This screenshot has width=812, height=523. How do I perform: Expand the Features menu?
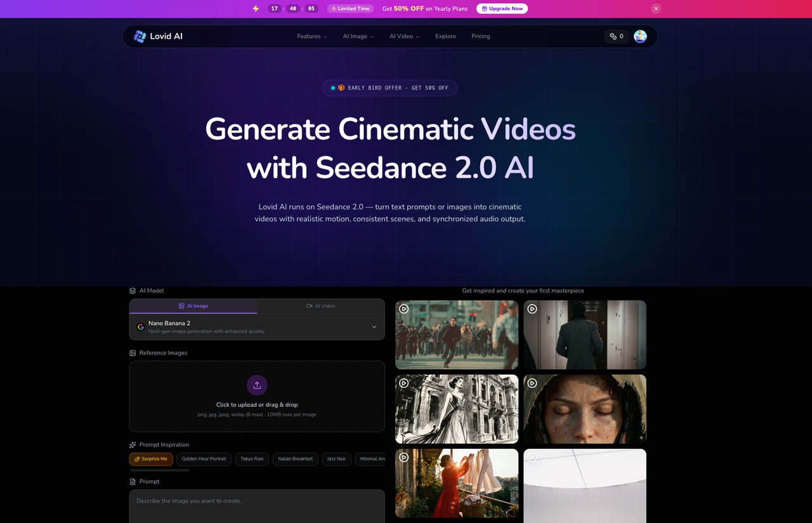pyautogui.click(x=312, y=36)
